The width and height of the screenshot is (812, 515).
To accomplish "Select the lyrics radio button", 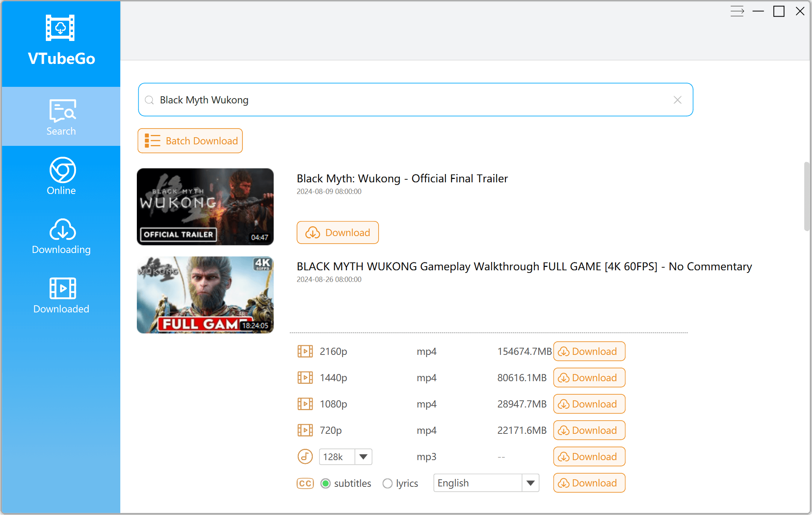I will point(388,483).
